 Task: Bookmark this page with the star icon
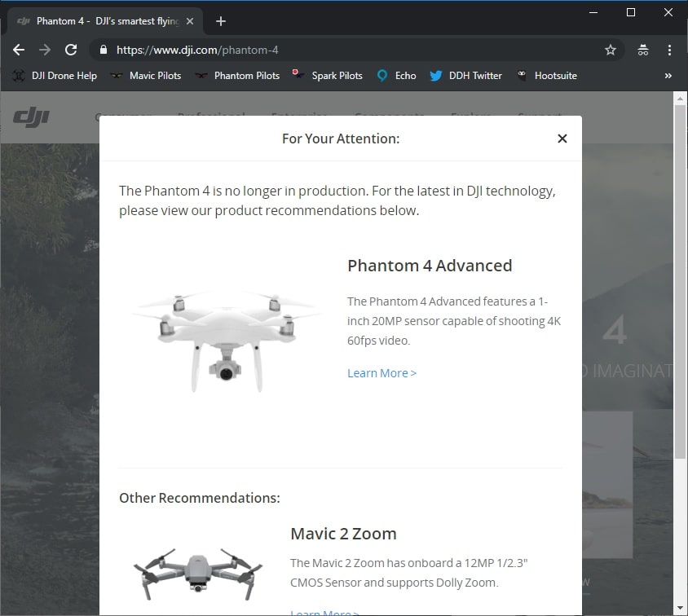pyautogui.click(x=611, y=50)
